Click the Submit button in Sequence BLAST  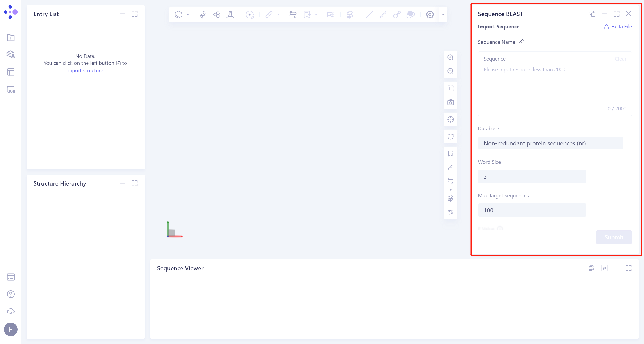click(x=614, y=237)
